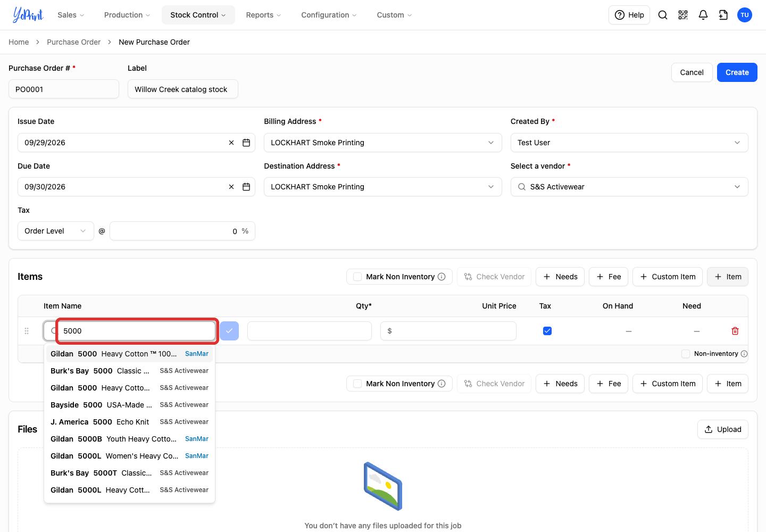Click the YoPrint logo

click(x=28, y=15)
